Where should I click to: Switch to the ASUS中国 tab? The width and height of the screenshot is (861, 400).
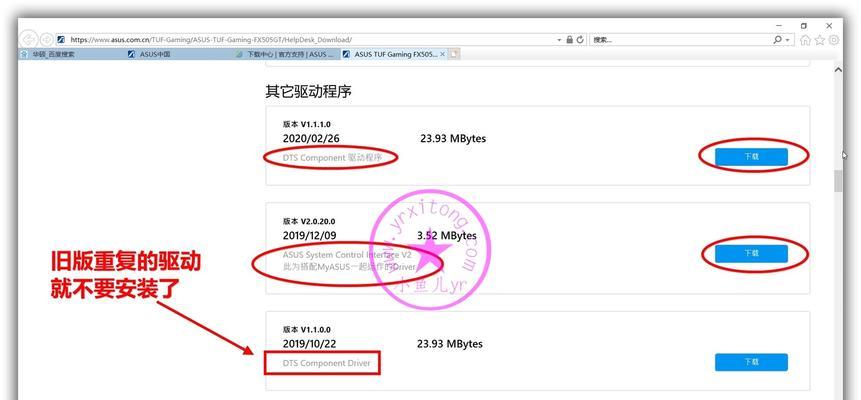point(178,54)
